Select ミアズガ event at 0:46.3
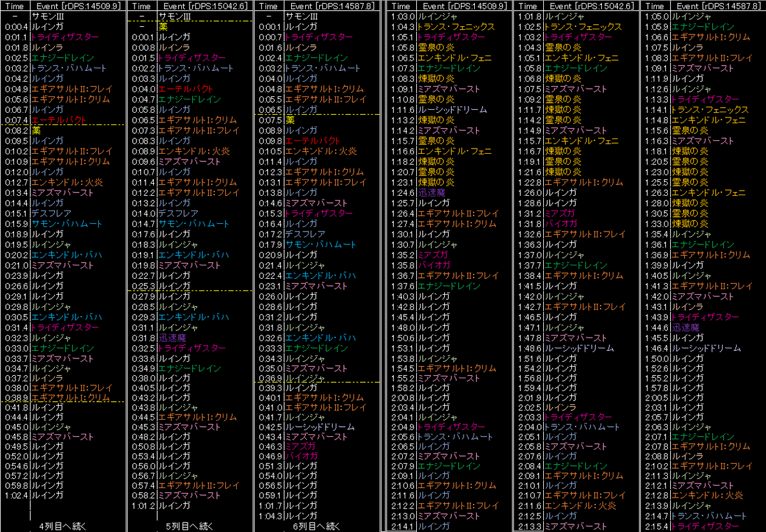Viewport: 766px width, 532px height. pyautogui.click(x=300, y=447)
